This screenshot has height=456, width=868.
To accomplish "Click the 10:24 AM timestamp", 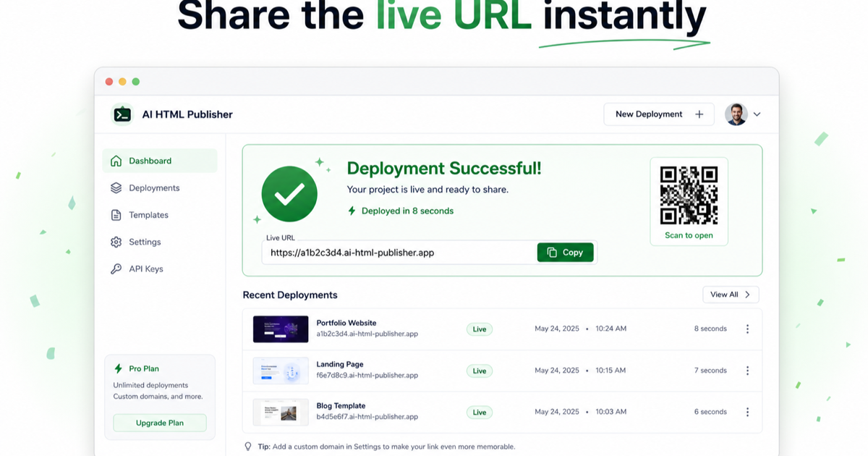I will point(611,329).
